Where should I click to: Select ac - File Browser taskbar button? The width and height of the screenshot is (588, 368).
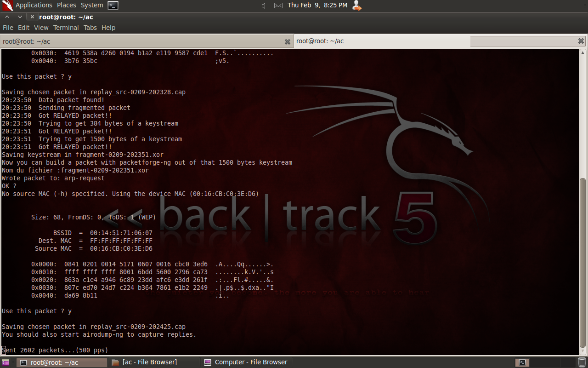coord(155,362)
